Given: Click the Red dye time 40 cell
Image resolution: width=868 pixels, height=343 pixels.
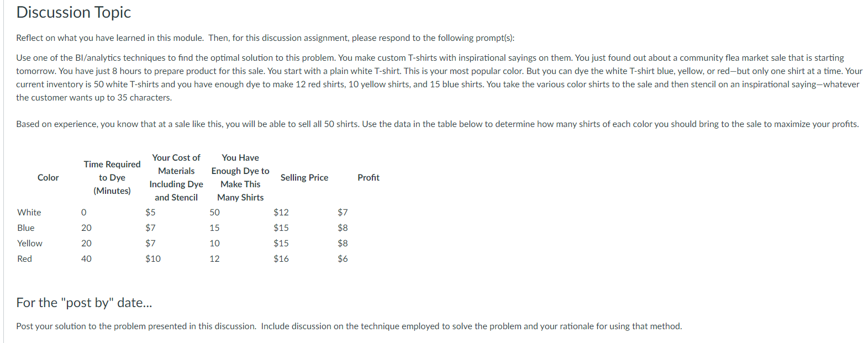Looking at the screenshot, I should coord(87,258).
